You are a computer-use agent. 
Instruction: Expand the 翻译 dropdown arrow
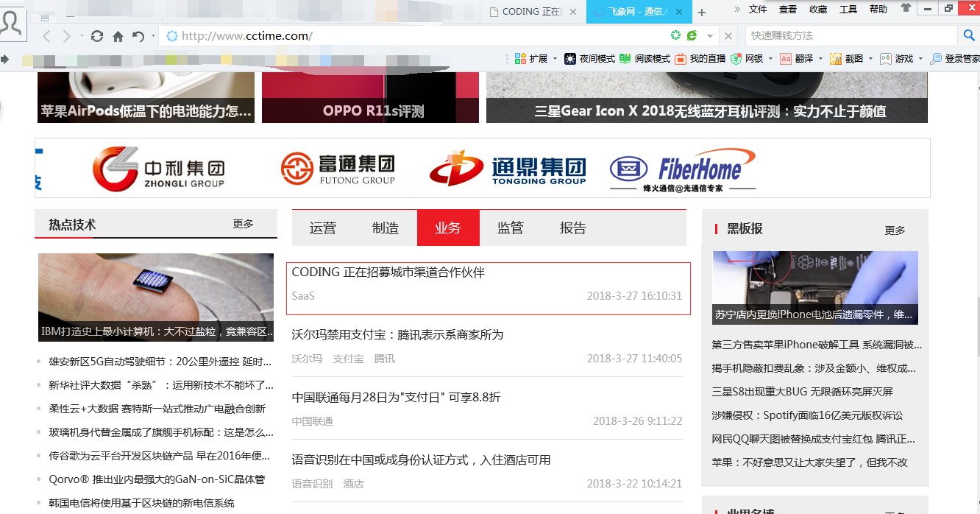[820, 59]
